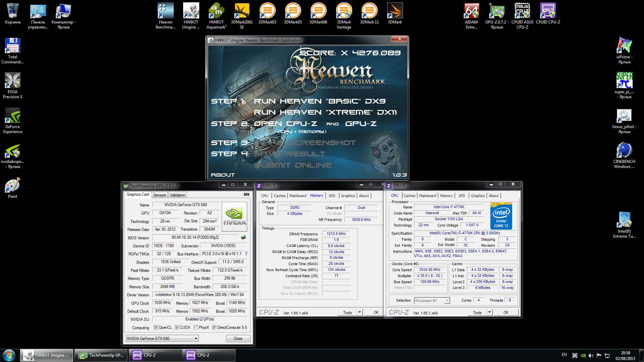This screenshot has height=362, width=644.
Task: Click the volume speaker icon in system tray
Action: 591,355
